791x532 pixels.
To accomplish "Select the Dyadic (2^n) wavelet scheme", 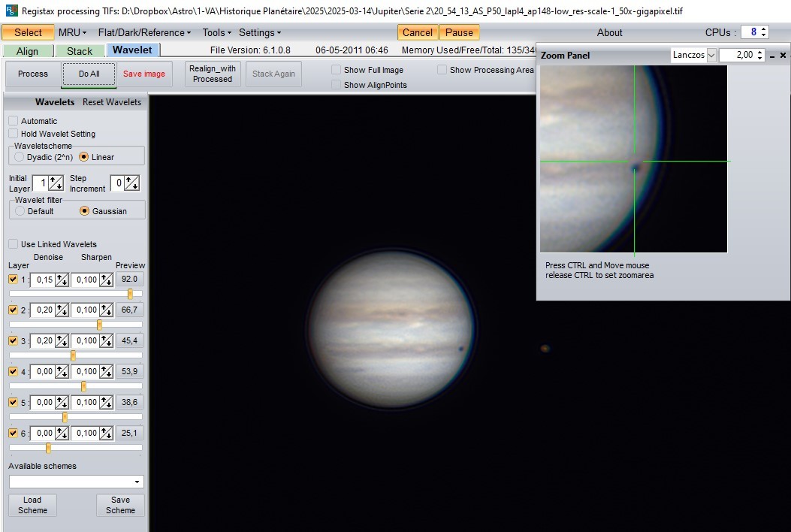I will tap(20, 157).
